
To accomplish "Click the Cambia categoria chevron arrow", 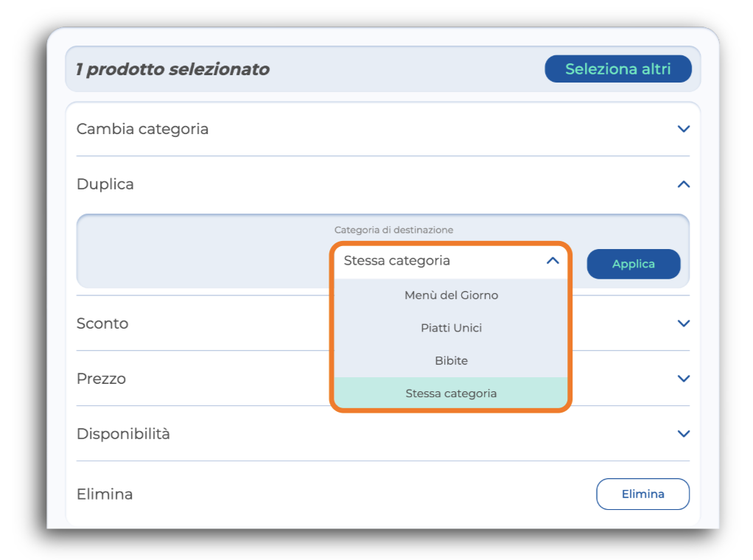I will pos(683,129).
